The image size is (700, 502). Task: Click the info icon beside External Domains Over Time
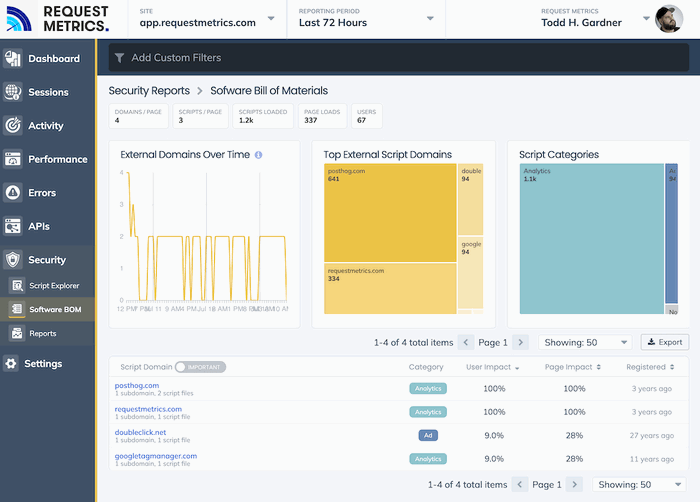(258, 155)
